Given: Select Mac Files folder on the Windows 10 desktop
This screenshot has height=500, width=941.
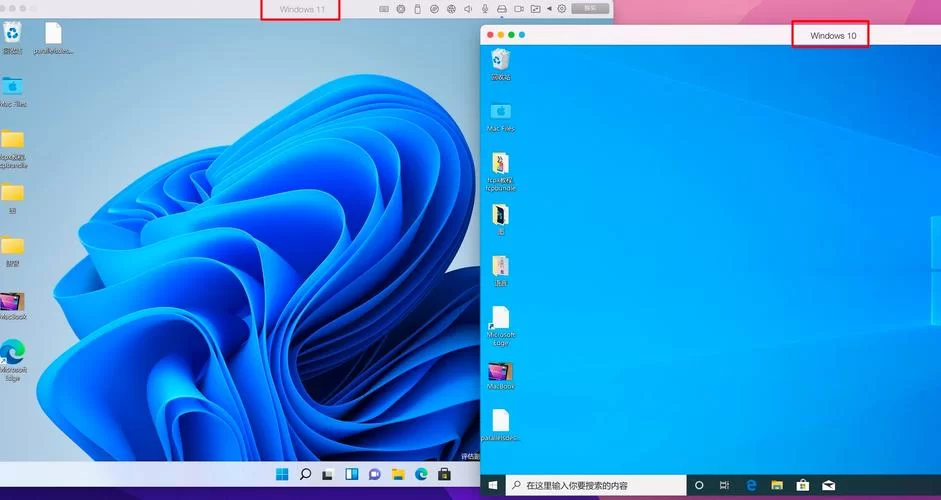Looking at the screenshot, I should 501,117.
